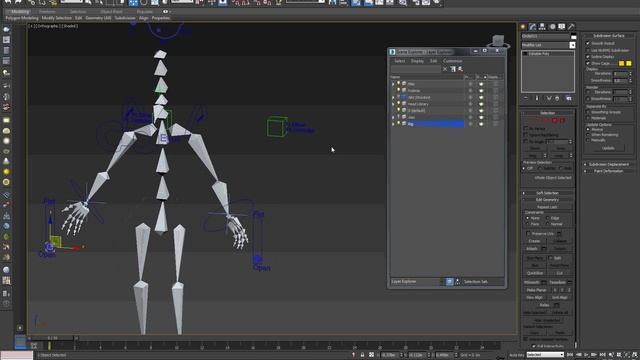Click the object color swatch beside name field
The height and width of the screenshot is (360, 640).
[x=573, y=36]
